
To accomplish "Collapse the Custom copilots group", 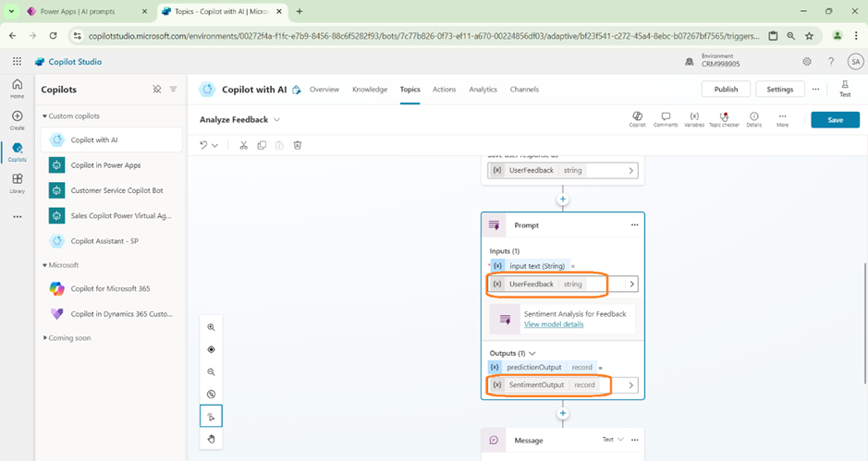I will click(44, 116).
